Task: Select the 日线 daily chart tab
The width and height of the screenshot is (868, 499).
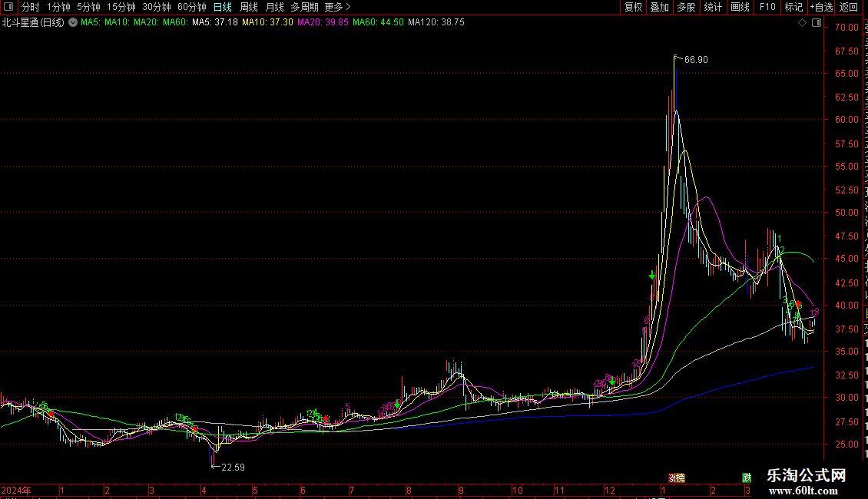Action: [223, 7]
